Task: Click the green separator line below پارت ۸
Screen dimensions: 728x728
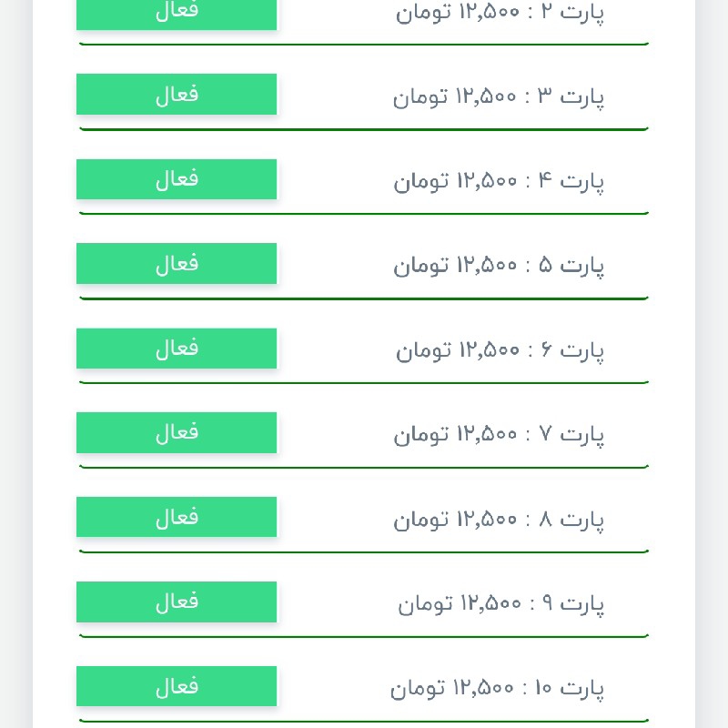Action: pos(364,551)
